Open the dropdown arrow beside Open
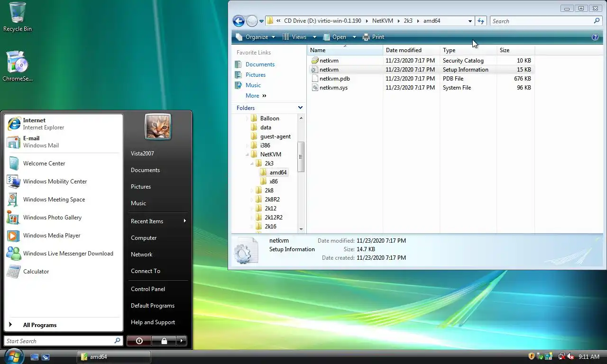 [x=354, y=37]
